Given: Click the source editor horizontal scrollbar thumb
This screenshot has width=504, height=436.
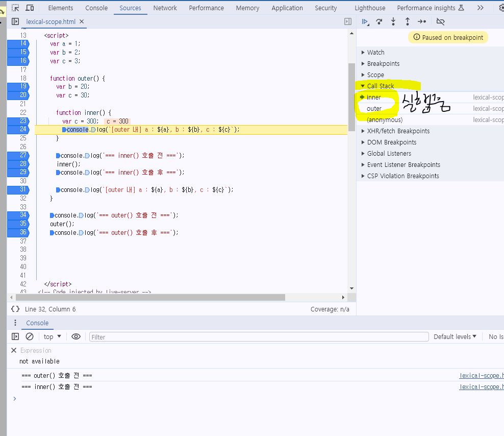Looking at the screenshot, I should point(150,297).
